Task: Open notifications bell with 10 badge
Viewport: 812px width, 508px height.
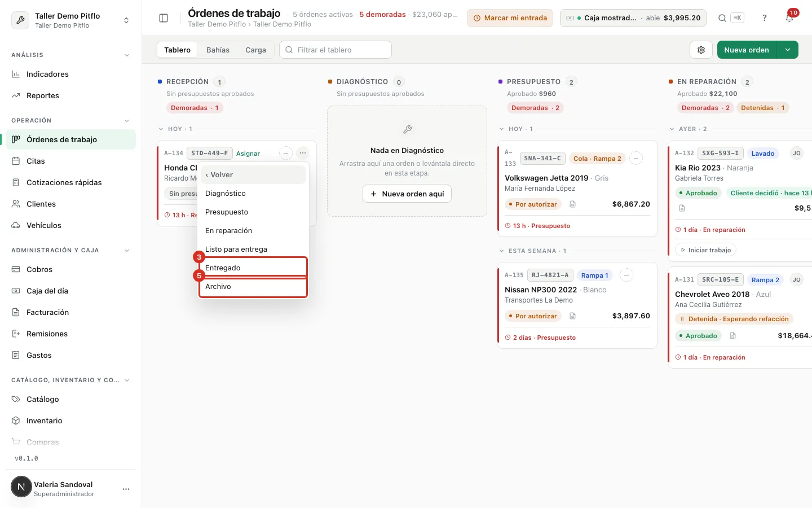Action: 789,18
